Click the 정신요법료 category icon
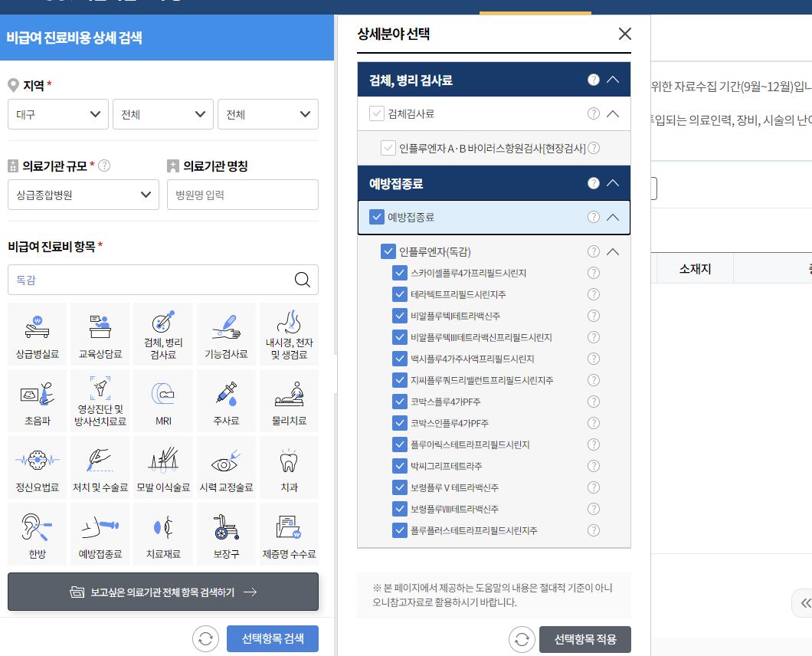812x656 pixels. tap(37, 467)
